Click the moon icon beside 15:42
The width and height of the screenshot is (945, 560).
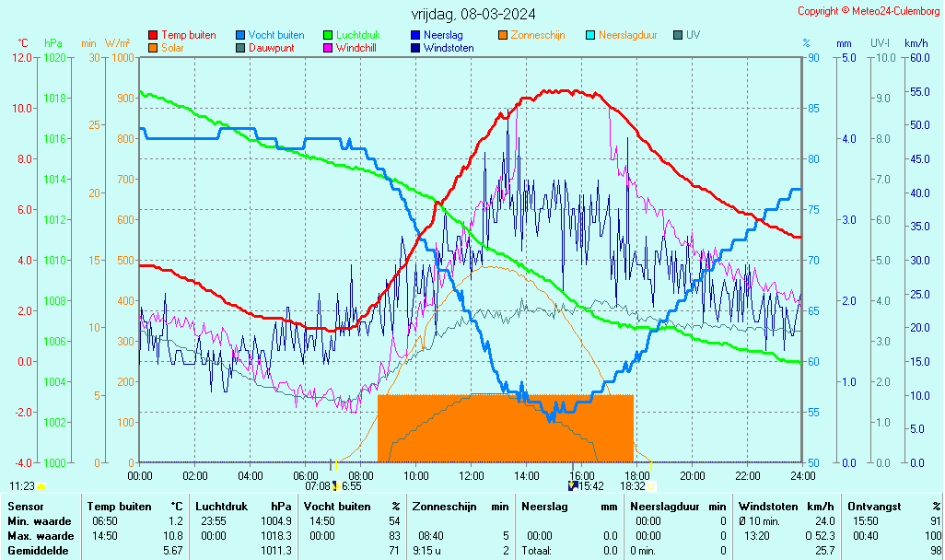(573, 485)
